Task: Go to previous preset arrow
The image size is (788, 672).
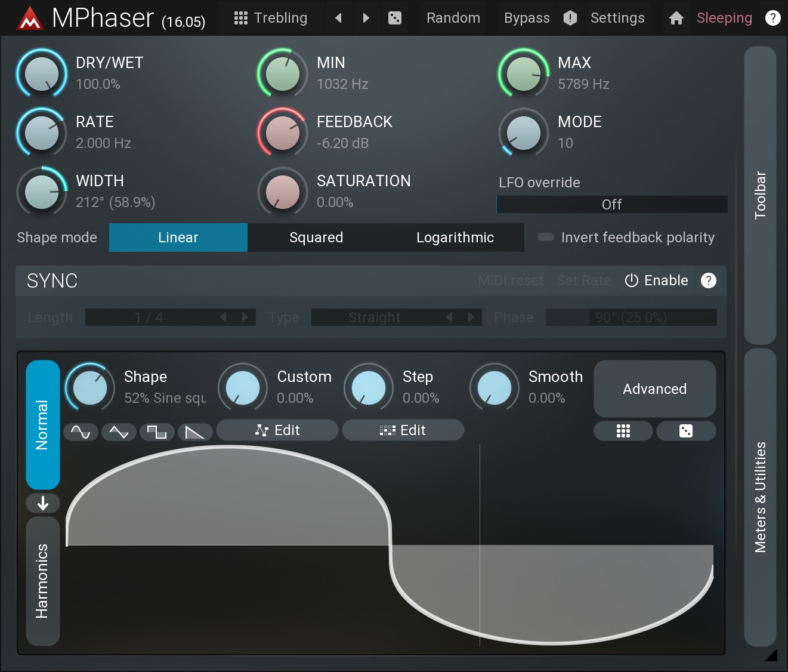Action: pyautogui.click(x=338, y=18)
